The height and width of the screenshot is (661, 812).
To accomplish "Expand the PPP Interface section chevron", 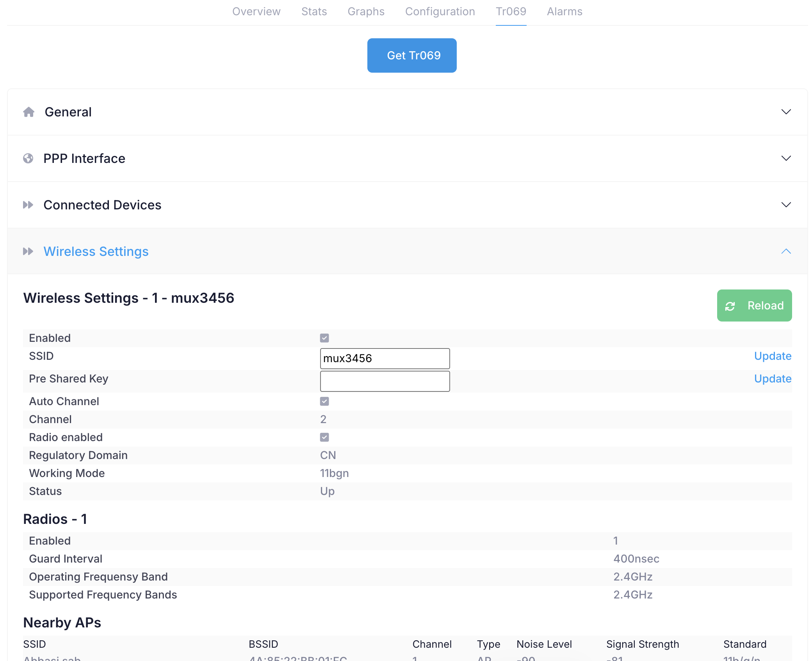I will click(786, 158).
